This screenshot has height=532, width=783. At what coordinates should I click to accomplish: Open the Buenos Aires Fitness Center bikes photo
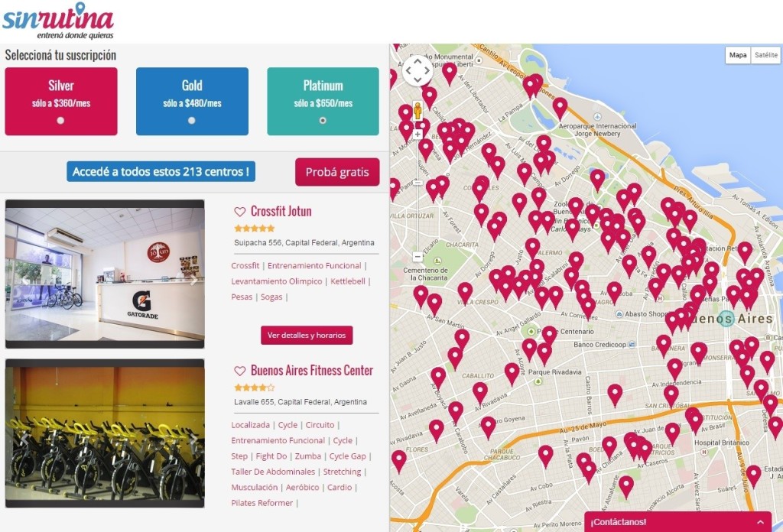pos(105,433)
